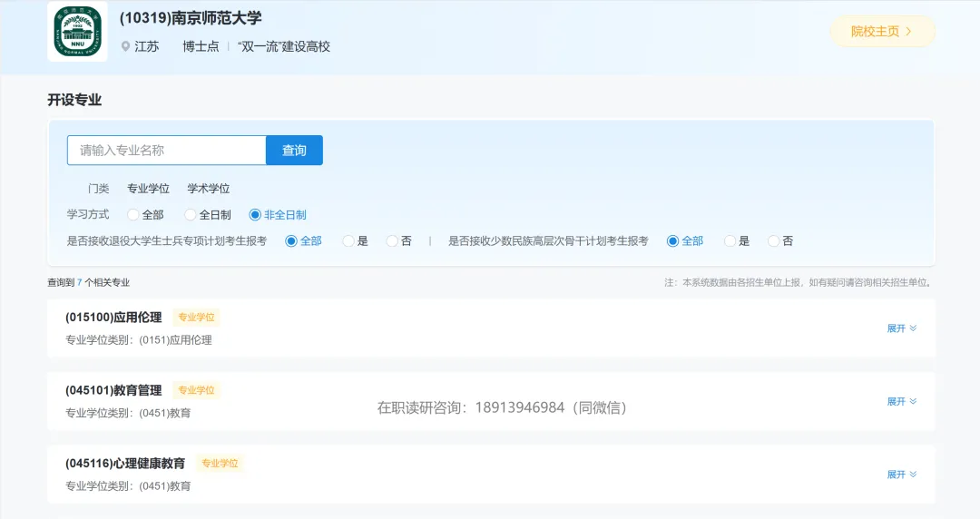
Task: Expand the (045101)教育管理 entry
Action: click(x=901, y=401)
